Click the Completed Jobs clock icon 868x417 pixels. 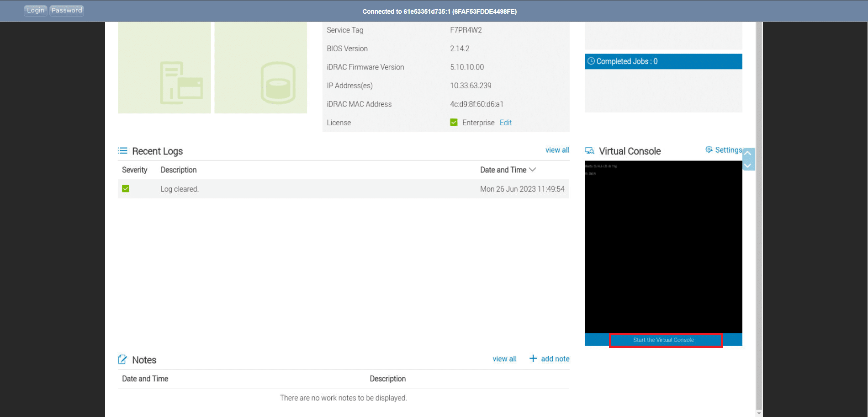click(591, 61)
